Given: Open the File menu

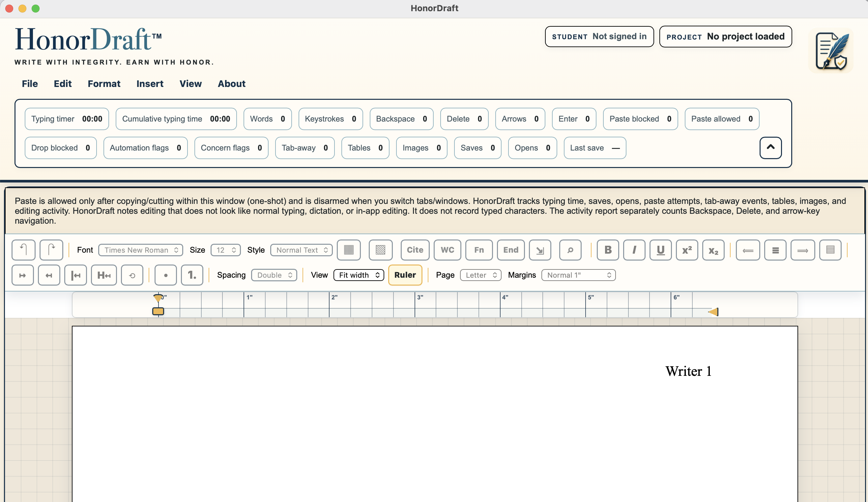Looking at the screenshot, I should coord(30,84).
